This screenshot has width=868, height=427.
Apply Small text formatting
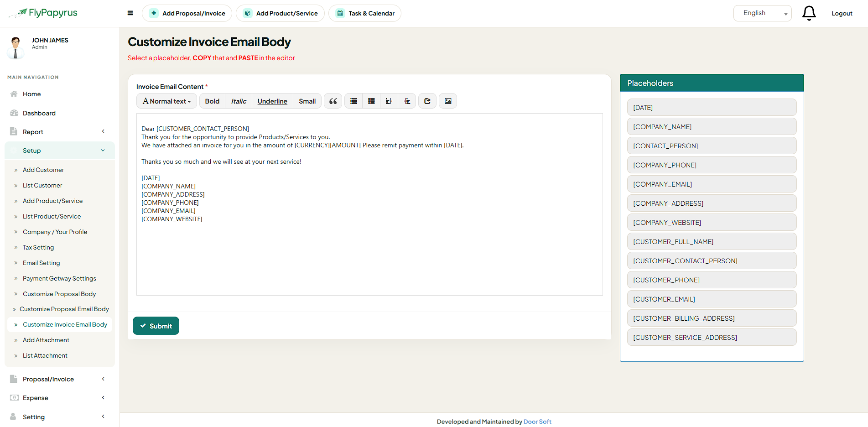[307, 101]
